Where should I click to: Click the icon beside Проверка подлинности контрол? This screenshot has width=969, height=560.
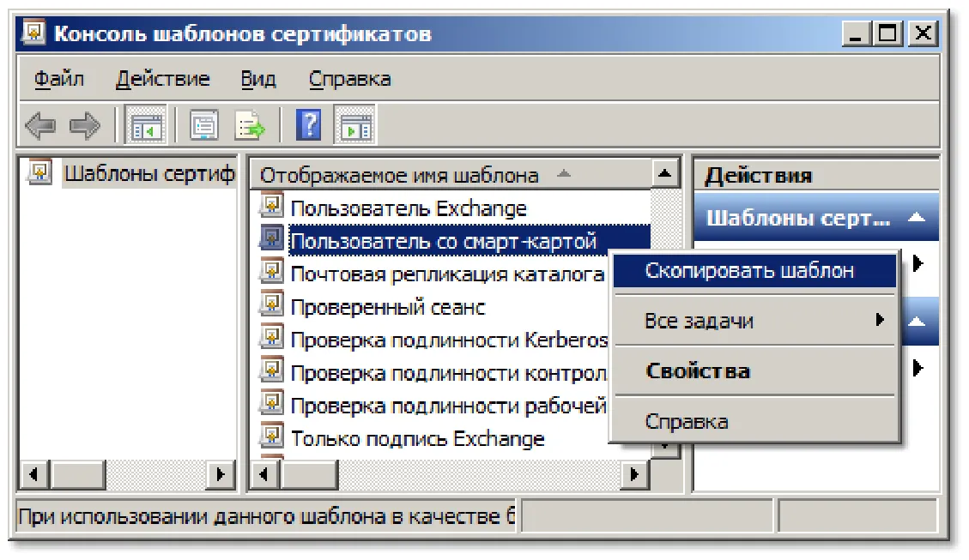tap(270, 371)
